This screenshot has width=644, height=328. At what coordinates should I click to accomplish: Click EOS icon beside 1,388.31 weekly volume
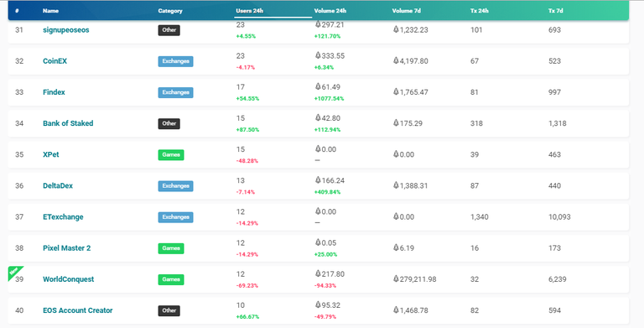click(396, 185)
